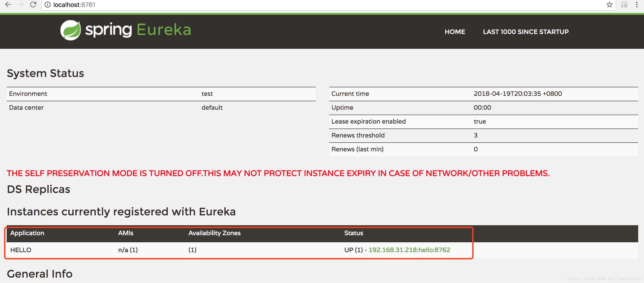
Task: Click the browser back arrow
Action: point(8,4)
